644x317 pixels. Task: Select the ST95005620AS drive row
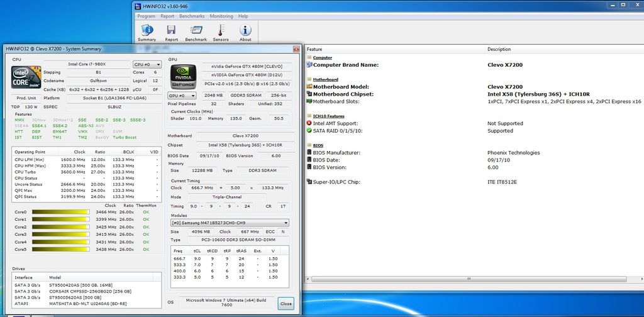(87, 298)
